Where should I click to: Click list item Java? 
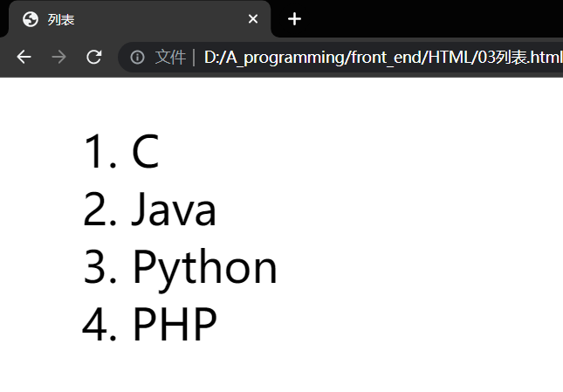coord(175,209)
